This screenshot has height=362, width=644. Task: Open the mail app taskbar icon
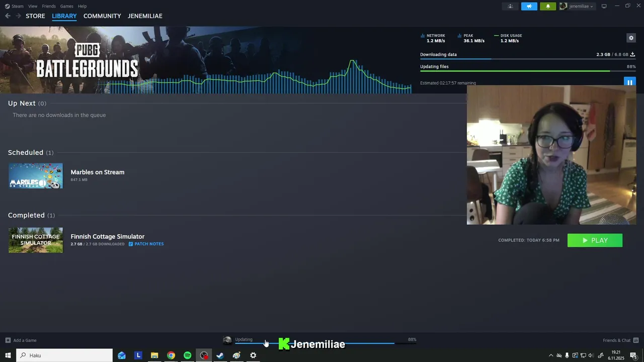coord(122,355)
